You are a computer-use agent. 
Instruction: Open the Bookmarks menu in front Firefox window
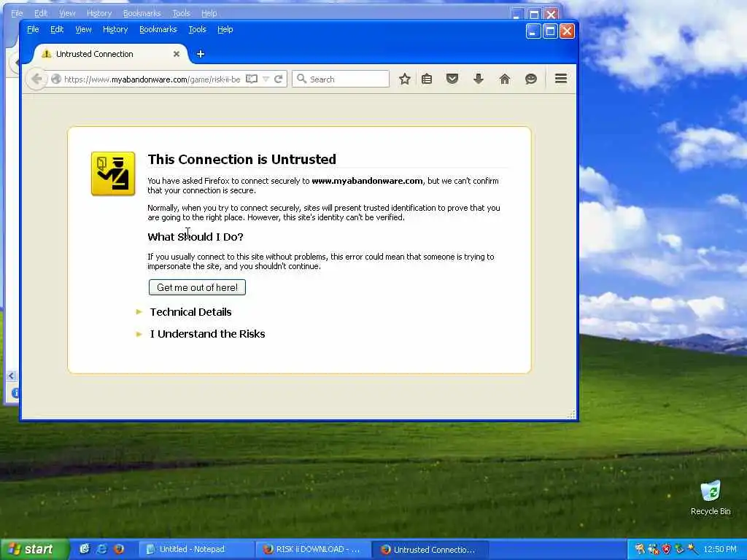[158, 29]
